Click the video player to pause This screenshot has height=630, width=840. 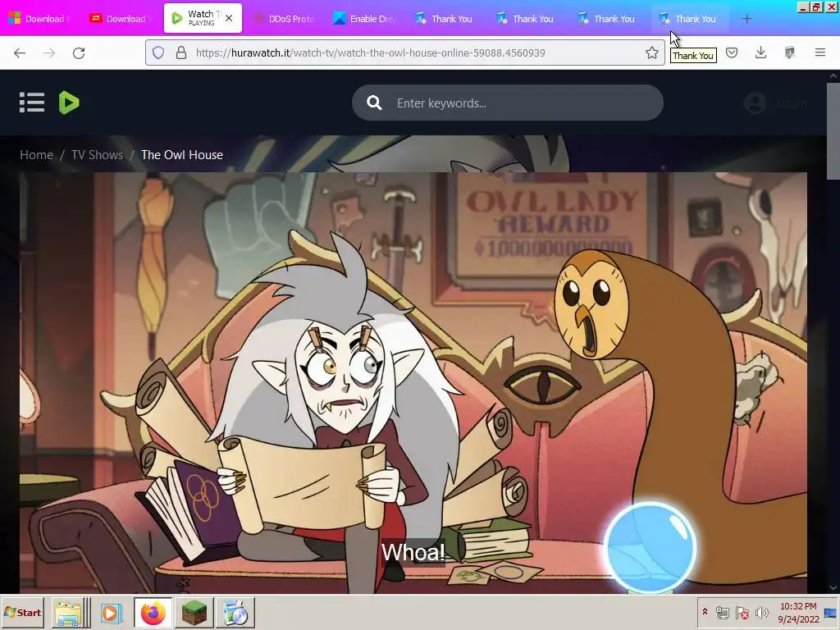point(413,382)
